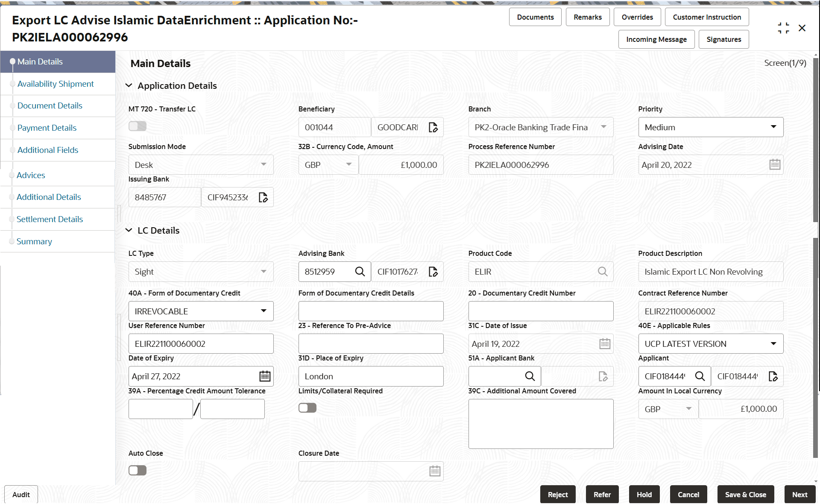Open the Incoming Message button

coord(656,39)
